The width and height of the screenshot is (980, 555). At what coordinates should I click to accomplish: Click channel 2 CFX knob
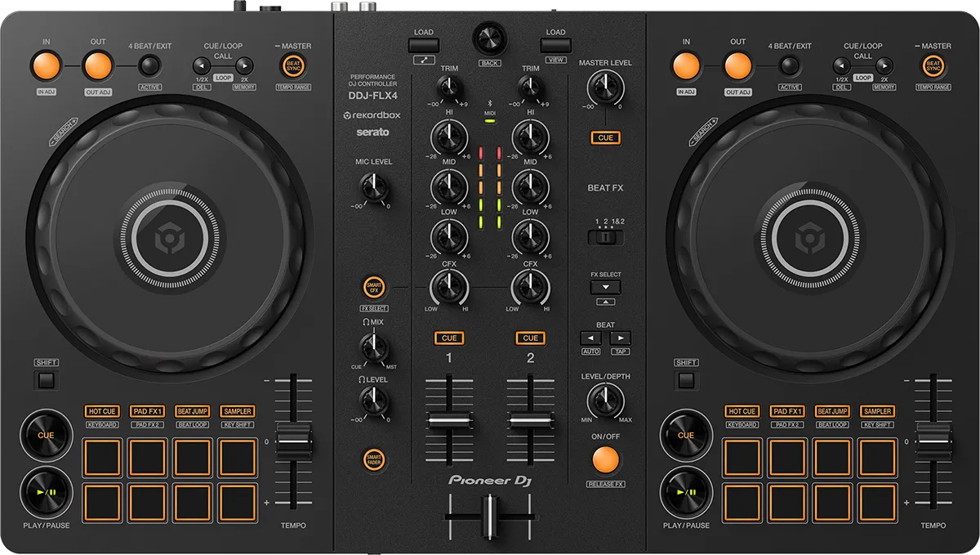click(530, 287)
